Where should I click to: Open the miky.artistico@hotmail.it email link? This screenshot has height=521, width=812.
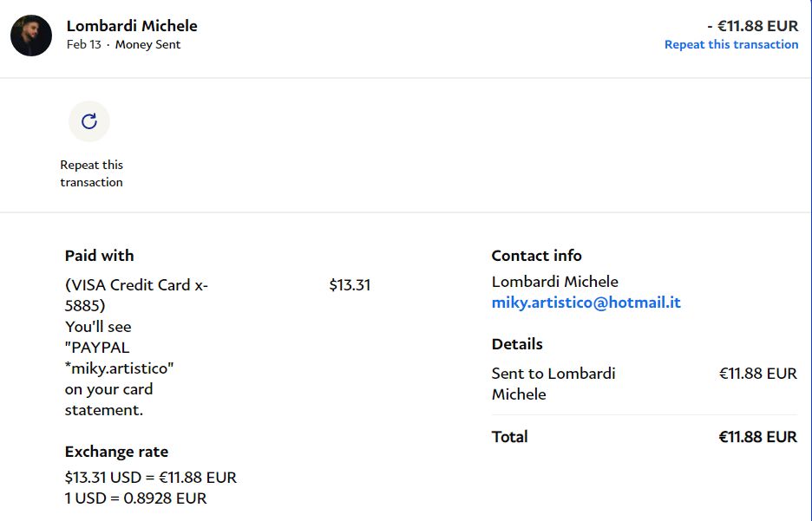[586, 303]
